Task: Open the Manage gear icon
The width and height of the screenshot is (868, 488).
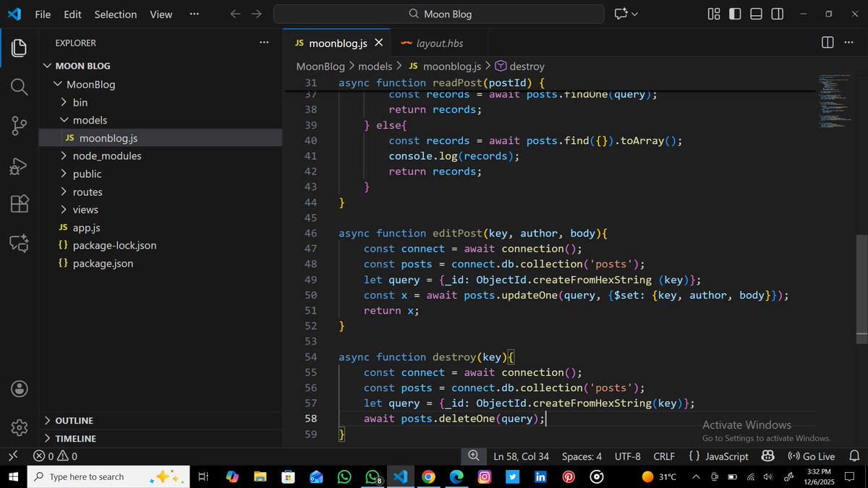Action: [20, 427]
